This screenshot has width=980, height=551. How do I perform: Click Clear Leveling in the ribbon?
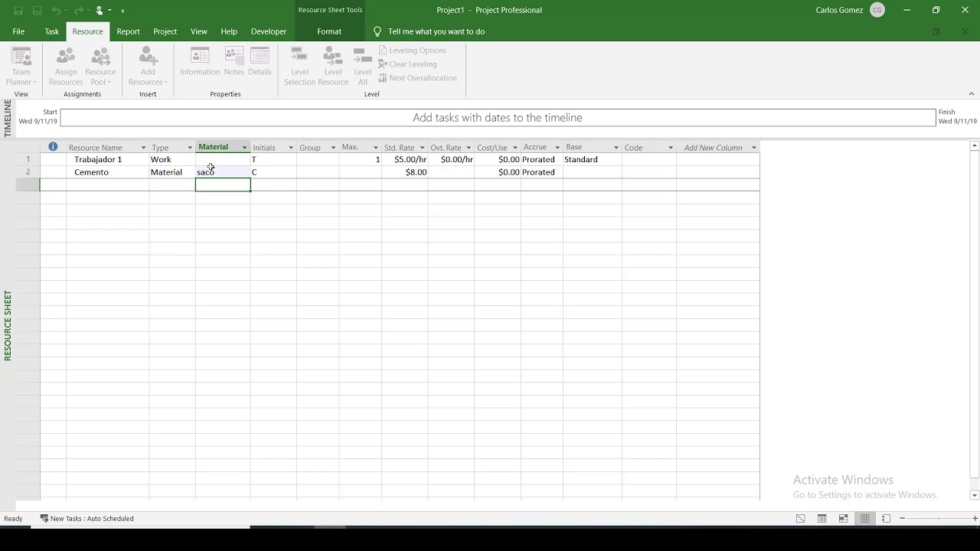pos(407,64)
